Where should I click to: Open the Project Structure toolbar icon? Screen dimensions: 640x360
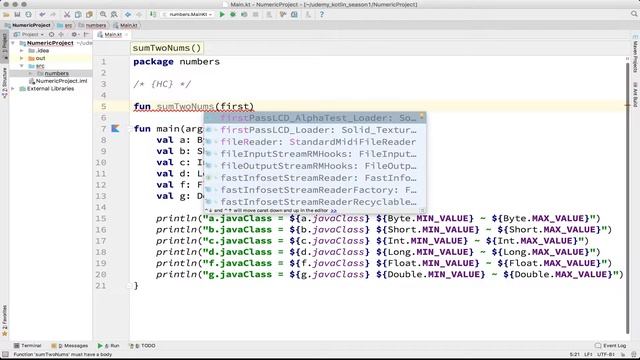pyautogui.click(x=294, y=14)
